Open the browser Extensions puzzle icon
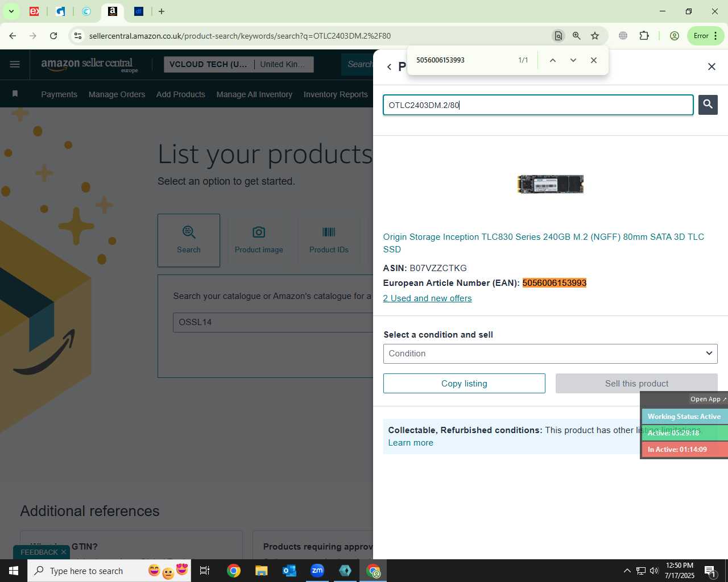 click(x=644, y=36)
